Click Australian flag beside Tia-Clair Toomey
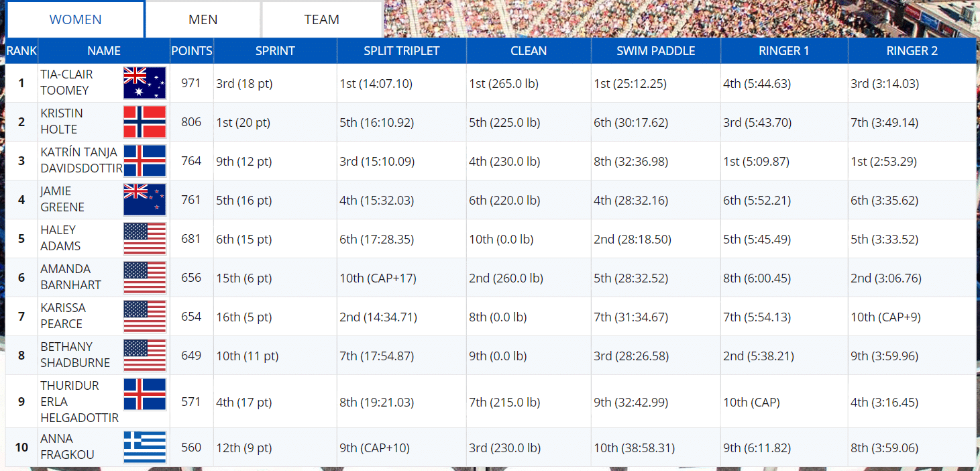 click(x=144, y=83)
